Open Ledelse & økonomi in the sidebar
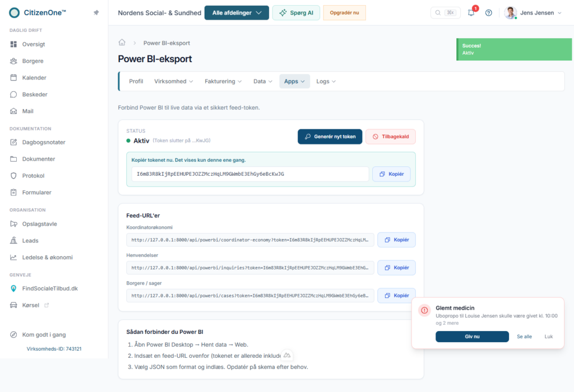This screenshot has height=392, width=574. 47,258
